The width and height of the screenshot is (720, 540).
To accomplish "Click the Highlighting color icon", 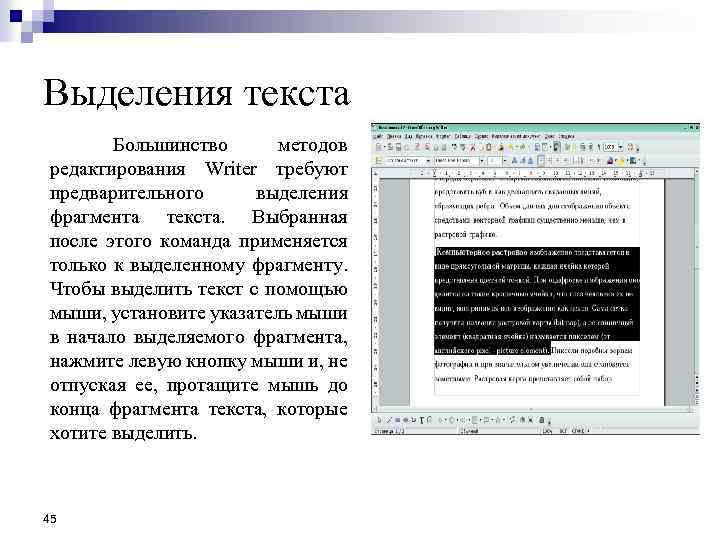I will coord(621,161).
